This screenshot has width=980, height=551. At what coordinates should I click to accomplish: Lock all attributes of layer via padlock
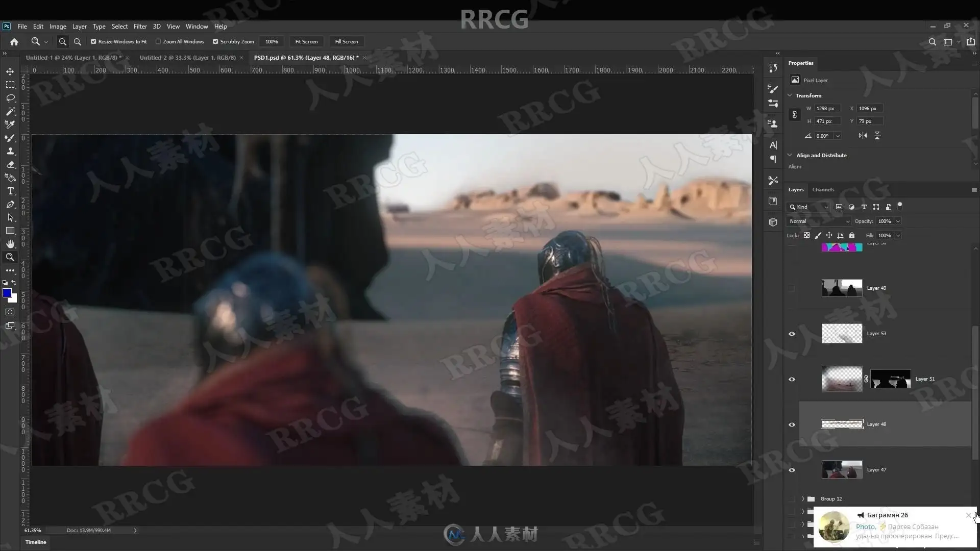click(852, 235)
